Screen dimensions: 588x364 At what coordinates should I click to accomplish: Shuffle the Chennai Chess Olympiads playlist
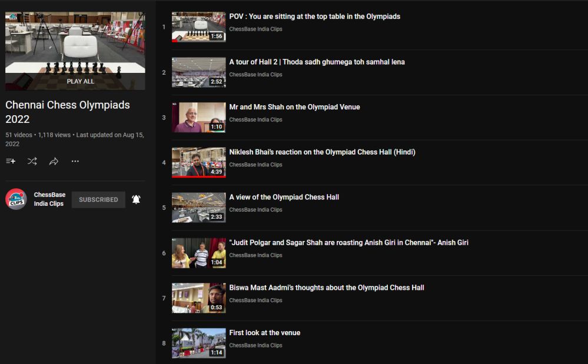32,161
